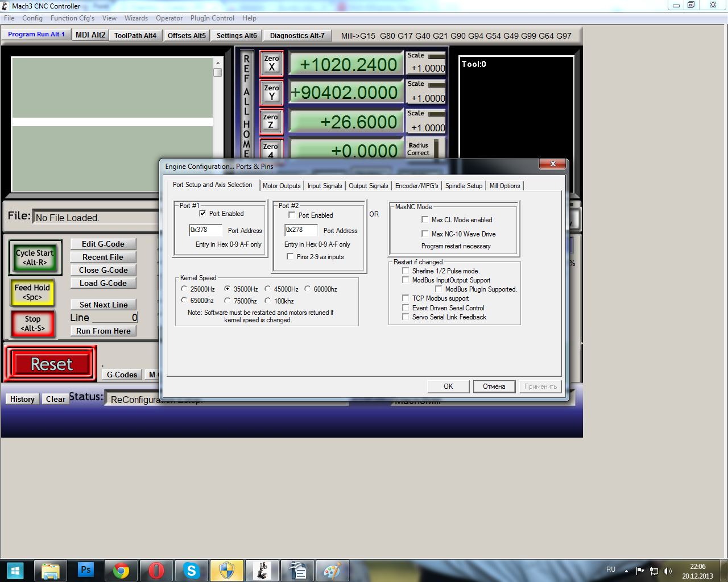This screenshot has width=728, height=582.
Task: Open the Config menu
Action: tap(32, 18)
